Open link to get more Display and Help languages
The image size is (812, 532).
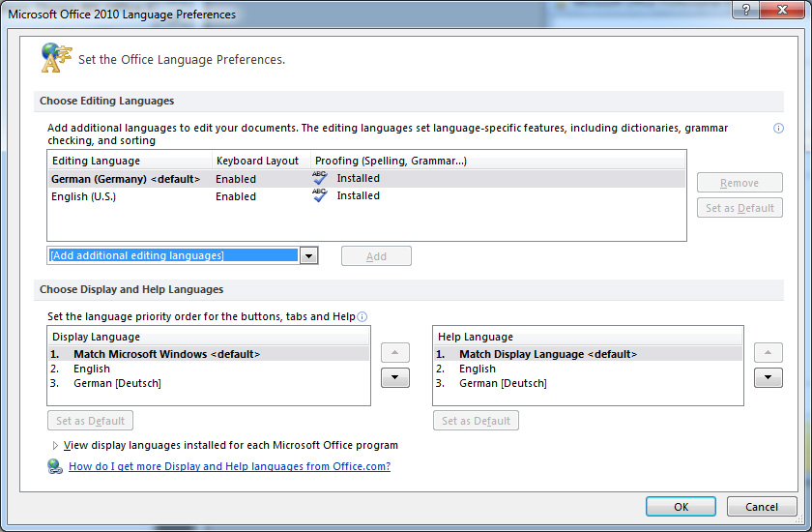pos(229,466)
